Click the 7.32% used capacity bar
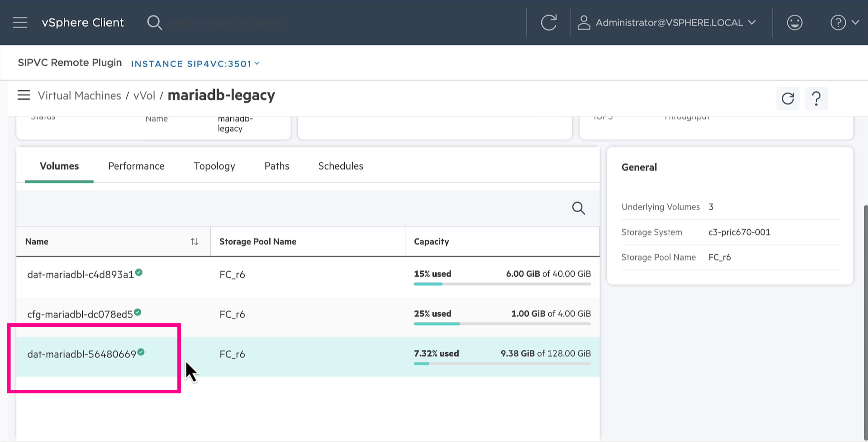868x442 pixels. click(x=502, y=364)
